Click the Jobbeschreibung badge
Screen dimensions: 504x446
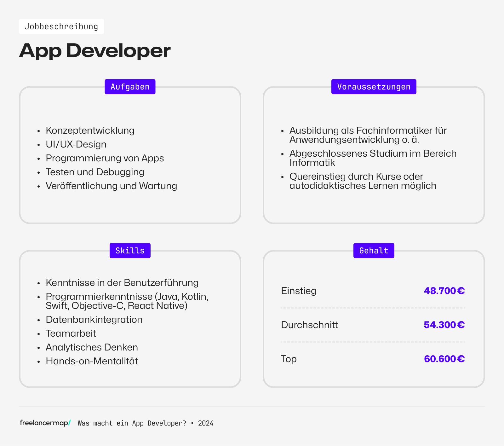pos(61,26)
